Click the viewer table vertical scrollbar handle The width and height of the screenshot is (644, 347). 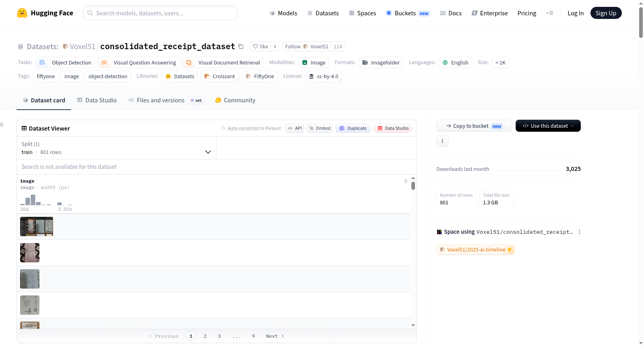click(413, 186)
